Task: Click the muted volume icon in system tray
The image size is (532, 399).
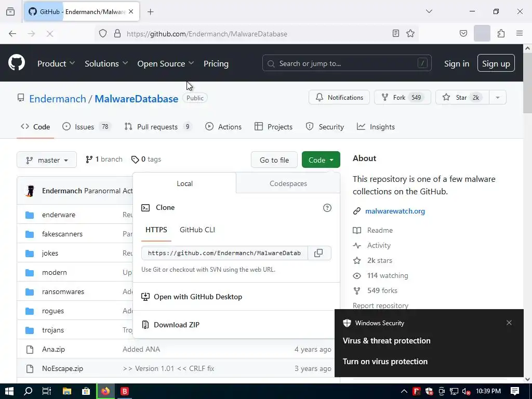Action: (x=466, y=392)
